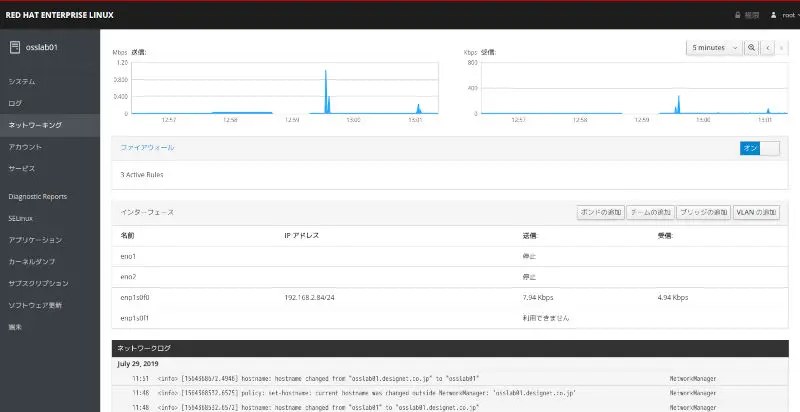Open the 11:51 hostname changed log entry
The width and height of the screenshot is (800, 412).
coord(449,379)
